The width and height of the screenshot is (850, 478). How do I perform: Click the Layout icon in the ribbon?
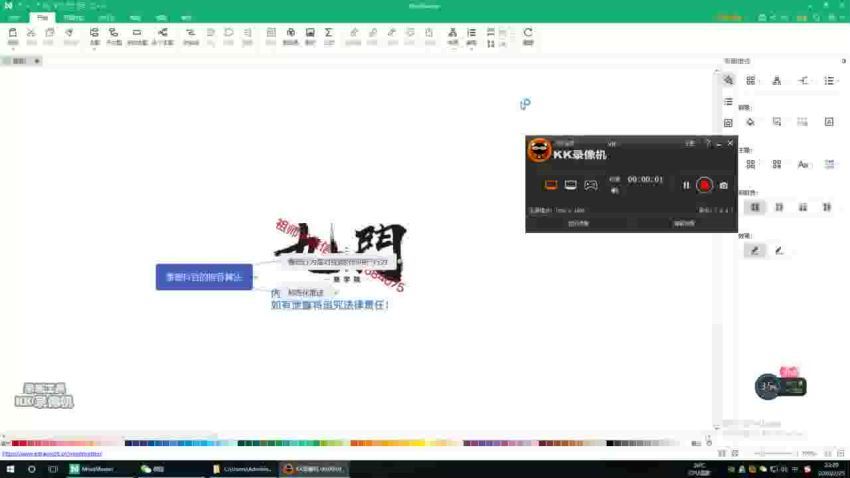coord(453,33)
